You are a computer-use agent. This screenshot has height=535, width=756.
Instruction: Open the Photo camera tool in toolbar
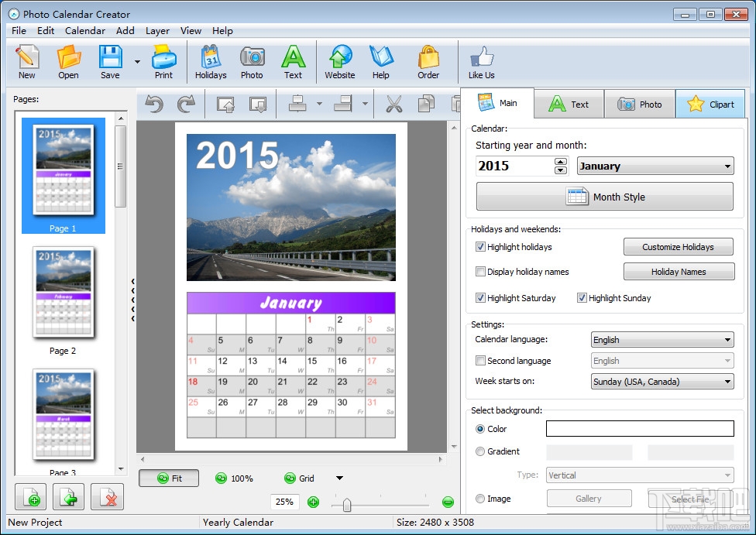(252, 62)
